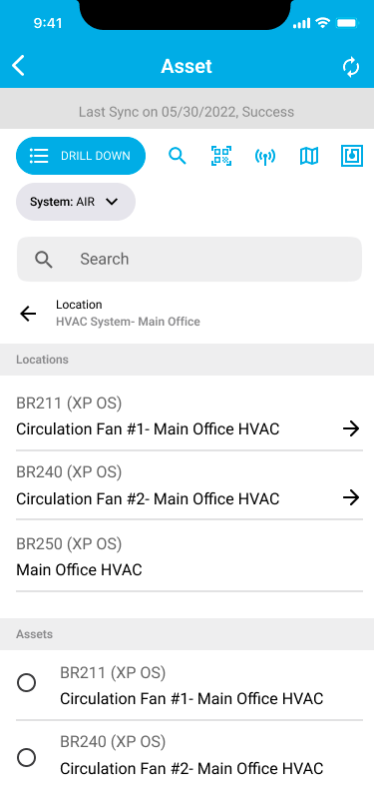Drill into Circulation Fan #2 location arrow
The width and height of the screenshot is (374, 810).
351,497
